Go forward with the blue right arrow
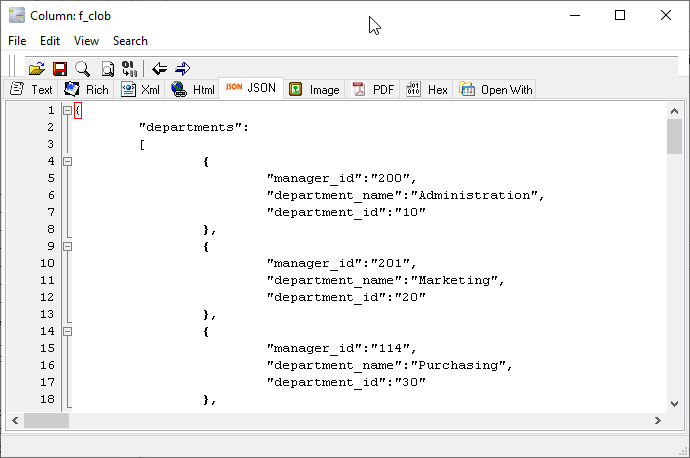Image resolution: width=690 pixels, height=458 pixels. tap(182, 68)
